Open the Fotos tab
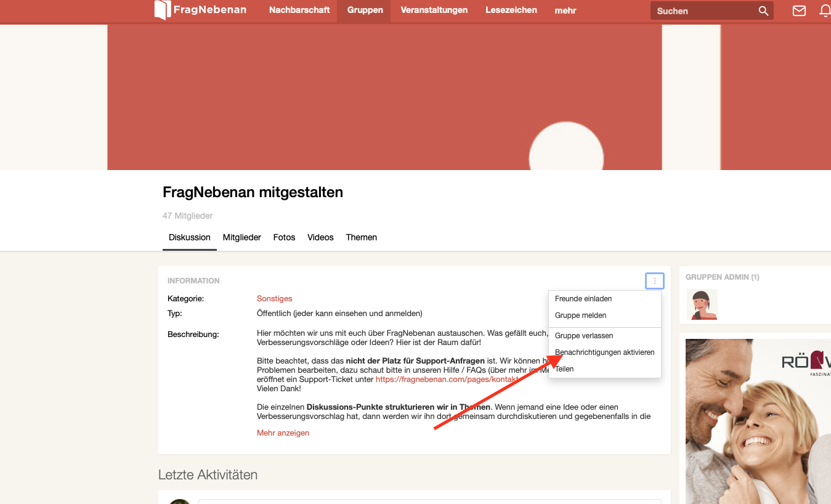 pos(284,237)
